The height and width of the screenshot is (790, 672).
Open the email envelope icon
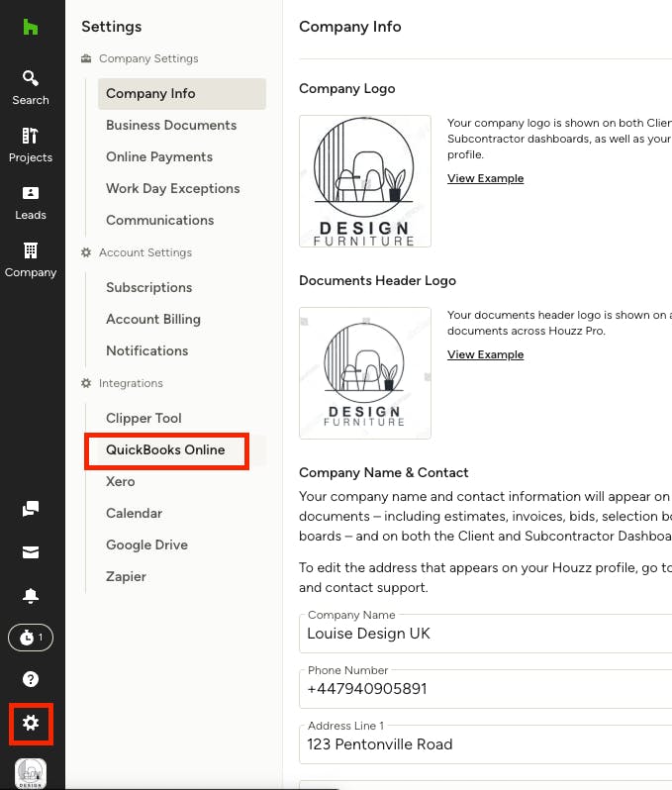31,552
